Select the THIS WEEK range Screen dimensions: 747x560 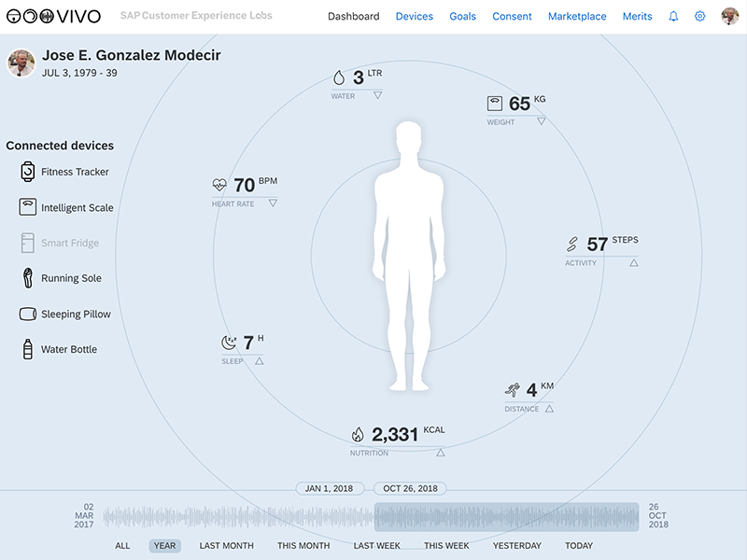coord(446,546)
